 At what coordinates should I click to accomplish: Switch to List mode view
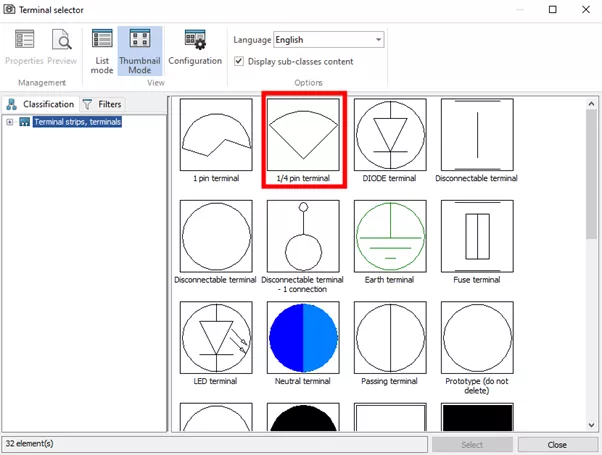tap(102, 49)
